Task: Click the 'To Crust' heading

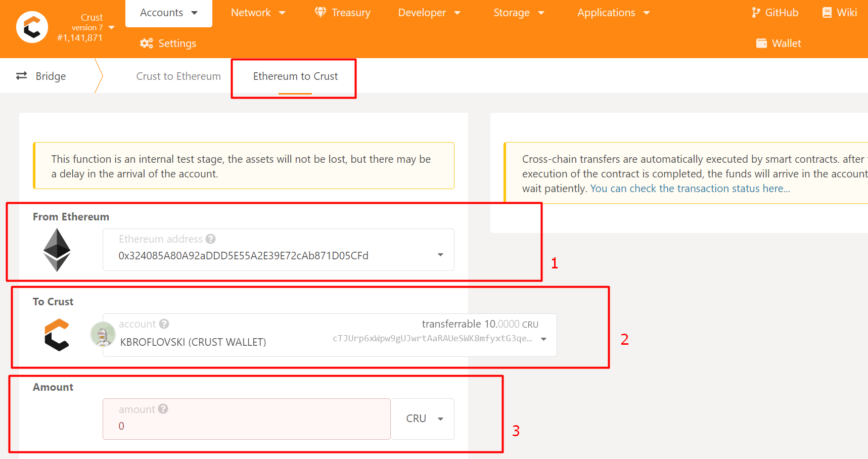Action: 53,302
